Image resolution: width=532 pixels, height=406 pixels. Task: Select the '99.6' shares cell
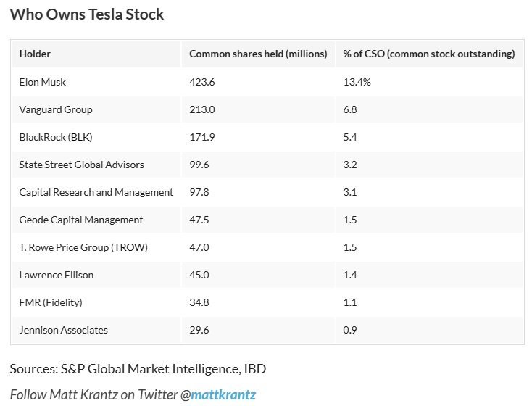[x=258, y=165]
